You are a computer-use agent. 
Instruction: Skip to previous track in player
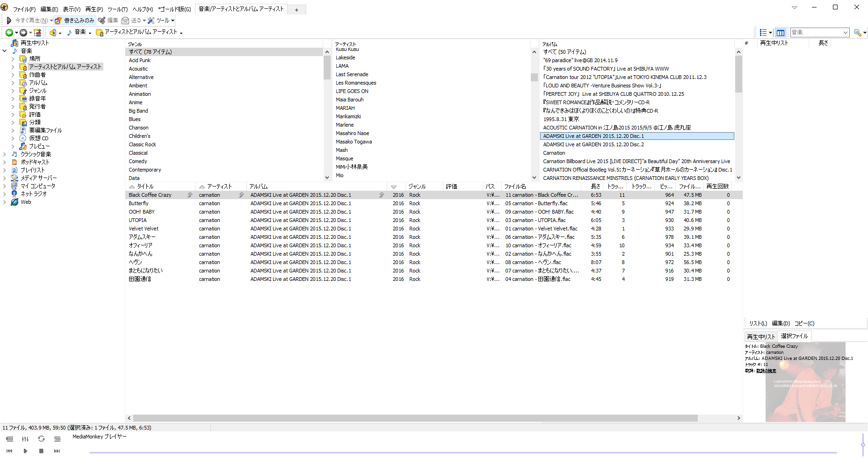pos(9,451)
